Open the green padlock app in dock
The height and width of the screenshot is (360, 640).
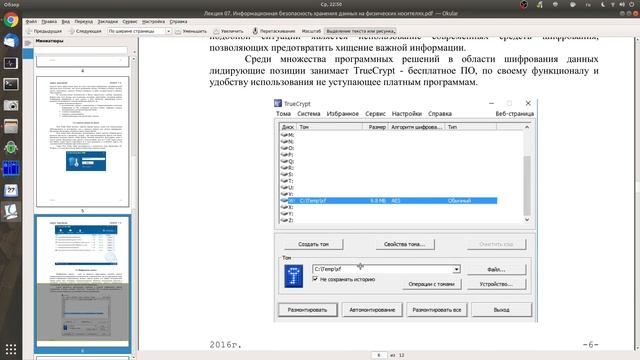pos(11,147)
